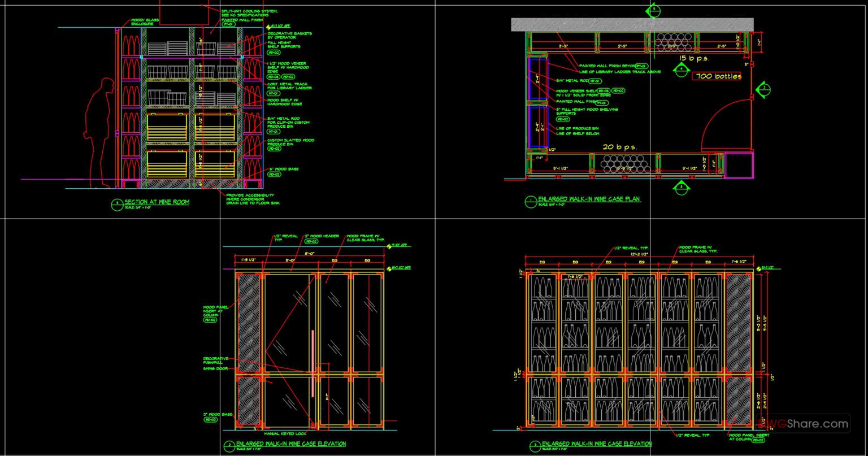Click the 15 b.p.s. label near the top shelf

click(695, 58)
